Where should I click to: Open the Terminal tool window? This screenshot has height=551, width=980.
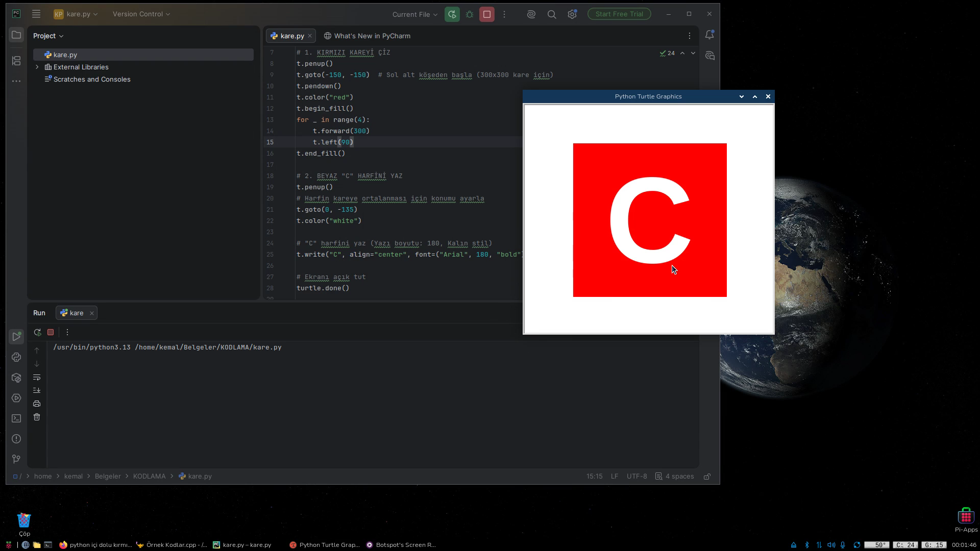(x=16, y=418)
